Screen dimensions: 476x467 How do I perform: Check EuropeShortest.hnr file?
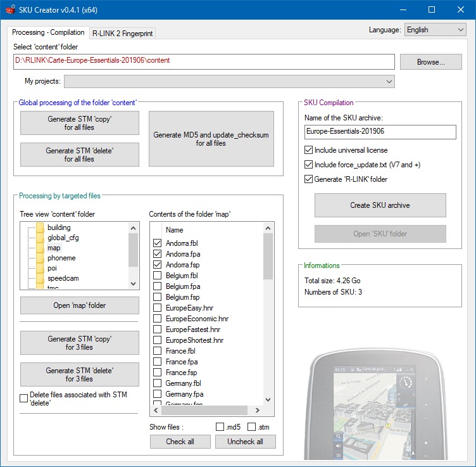pyautogui.click(x=157, y=340)
